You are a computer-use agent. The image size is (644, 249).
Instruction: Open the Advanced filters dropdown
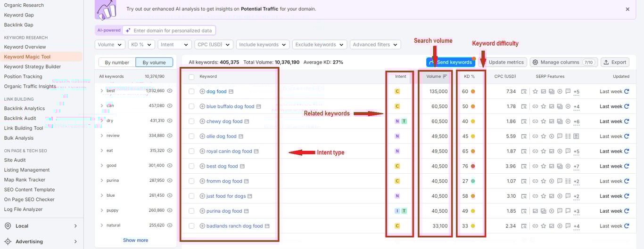tap(375, 45)
